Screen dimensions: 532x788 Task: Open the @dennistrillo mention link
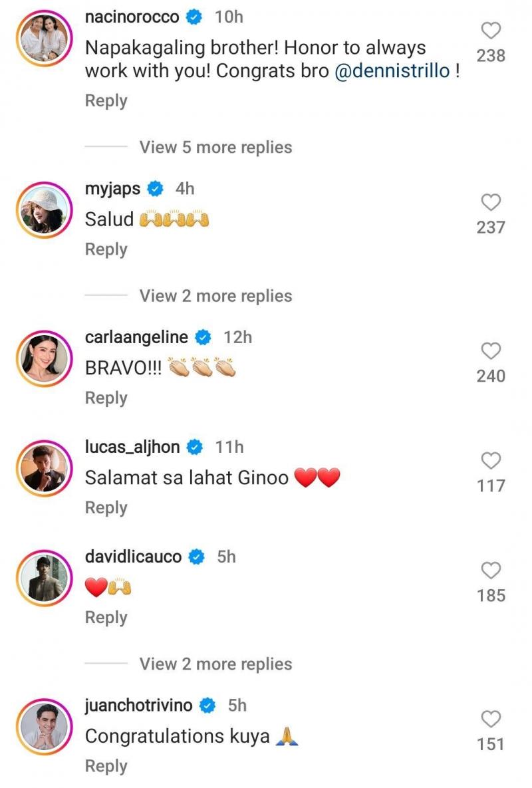[x=392, y=72]
